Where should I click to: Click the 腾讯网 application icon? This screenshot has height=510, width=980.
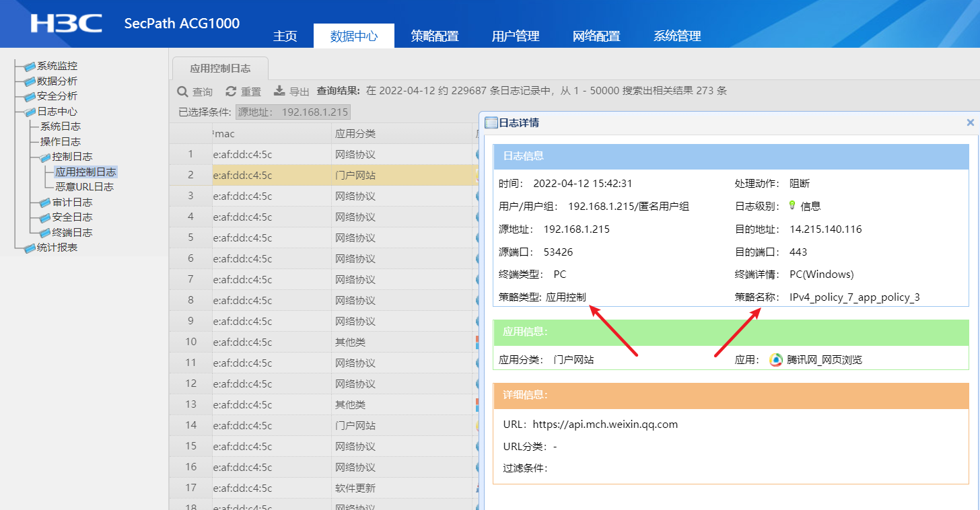pos(776,360)
